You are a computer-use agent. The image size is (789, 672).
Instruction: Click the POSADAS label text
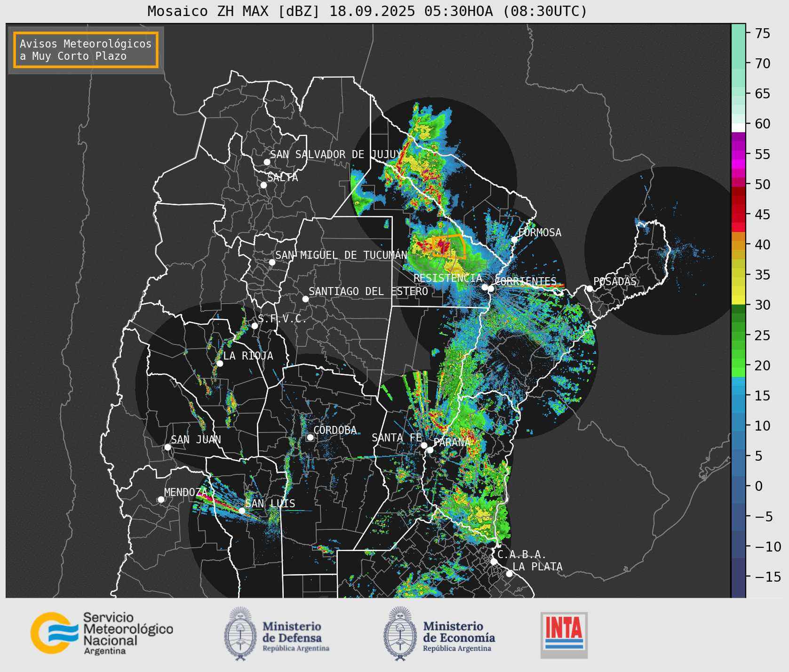tap(615, 281)
